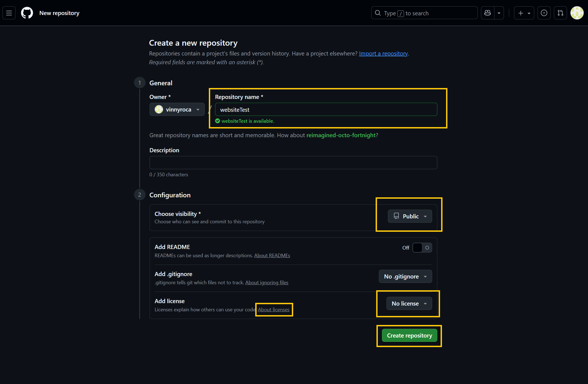Screen dimensions: 588x384
Task: Toggle Add README on
Action: click(422, 248)
